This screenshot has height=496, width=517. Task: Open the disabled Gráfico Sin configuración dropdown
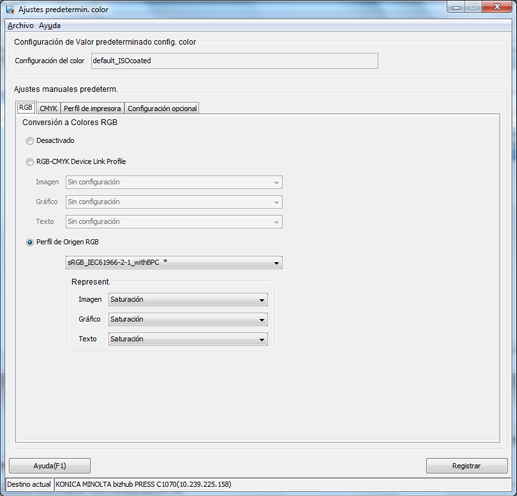tap(174, 202)
